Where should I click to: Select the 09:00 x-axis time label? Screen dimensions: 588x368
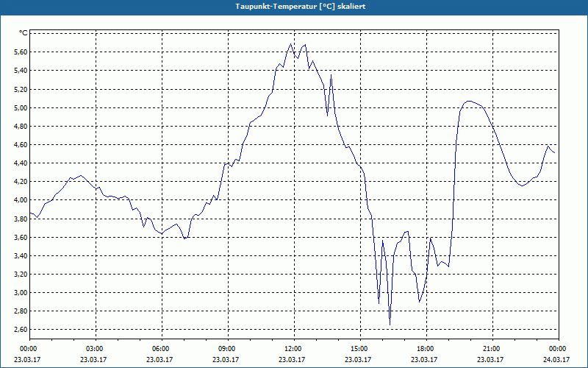228,349
